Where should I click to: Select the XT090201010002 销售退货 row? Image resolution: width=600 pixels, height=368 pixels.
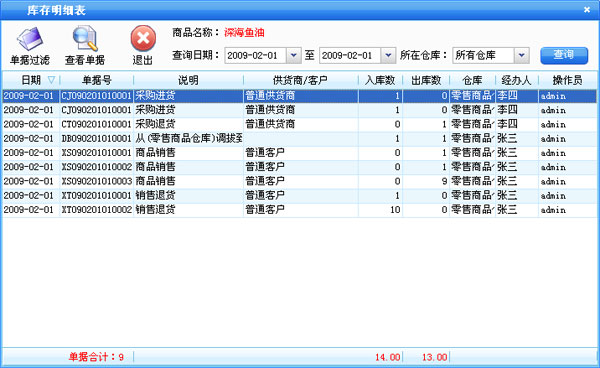click(299, 210)
